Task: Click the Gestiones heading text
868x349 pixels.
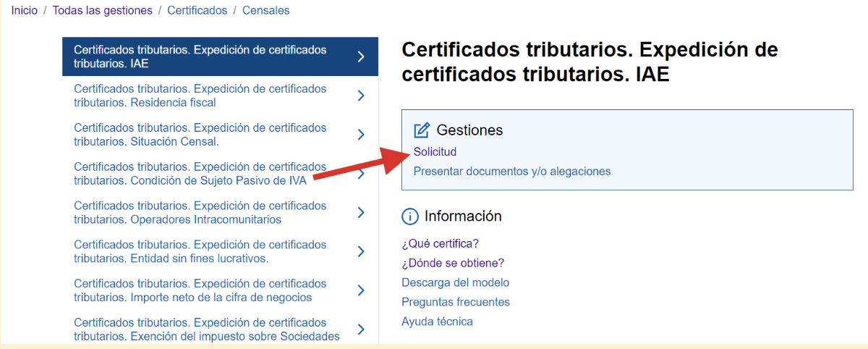Action: point(469,130)
